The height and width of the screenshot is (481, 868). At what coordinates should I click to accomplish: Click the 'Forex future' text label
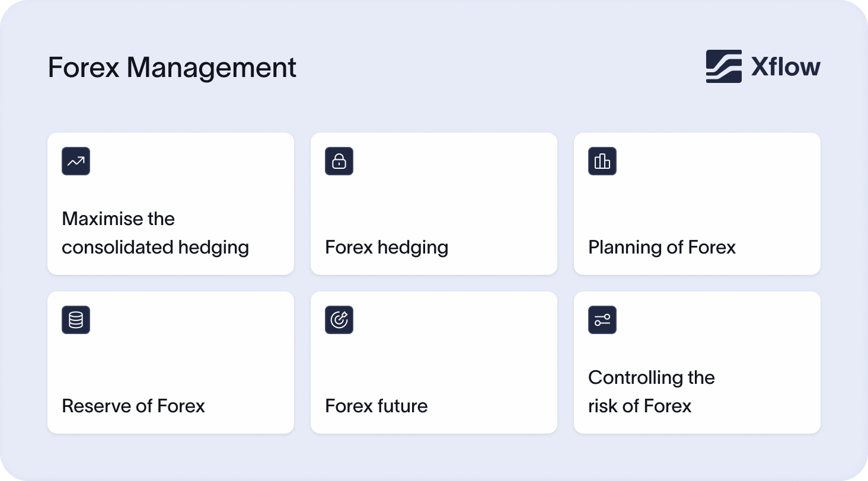[x=376, y=406]
